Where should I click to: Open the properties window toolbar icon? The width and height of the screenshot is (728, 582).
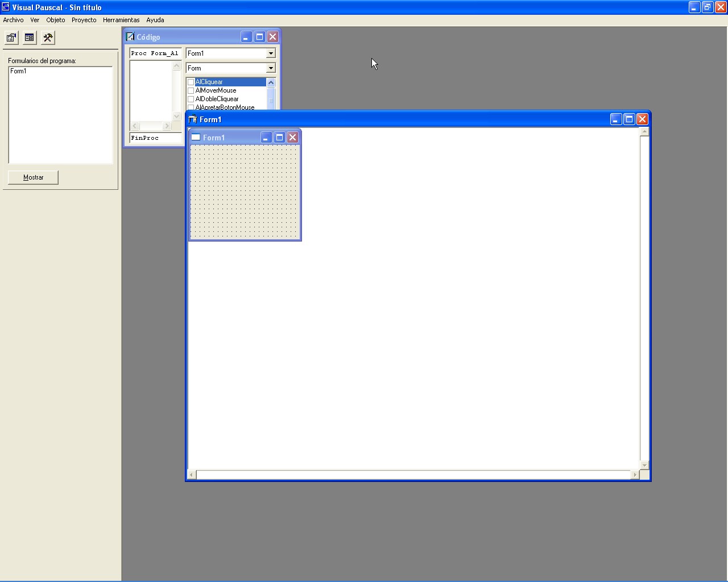pyautogui.click(x=11, y=38)
